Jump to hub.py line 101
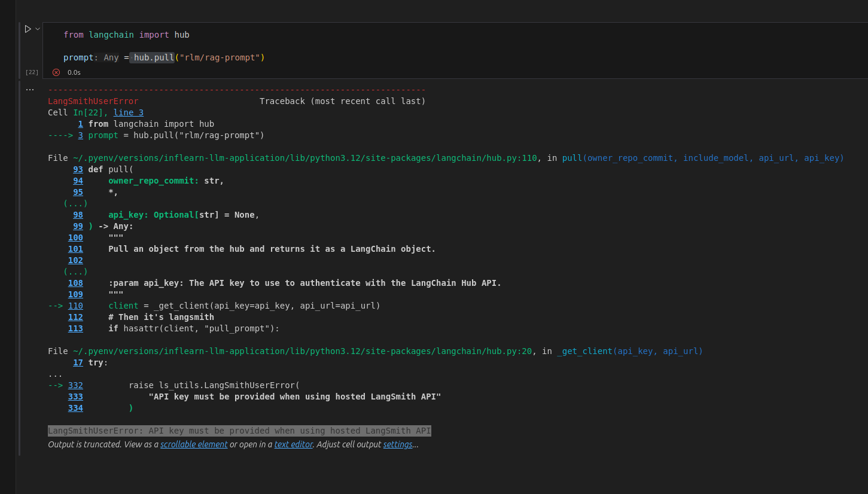The width and height of the screenshot is (868, 494). click(x=76, y=249)
